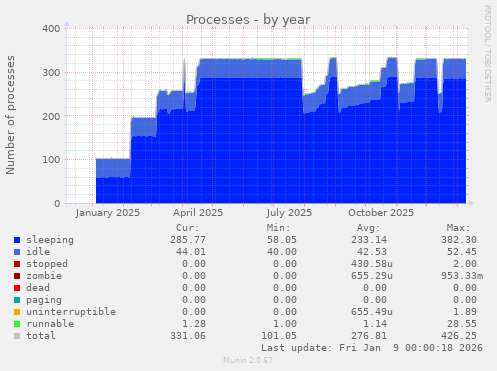Image resolution: width=497 pixels, height=371 pixels.
Task: Click the total legend color swatch
Action: click(x=17, y=336)
